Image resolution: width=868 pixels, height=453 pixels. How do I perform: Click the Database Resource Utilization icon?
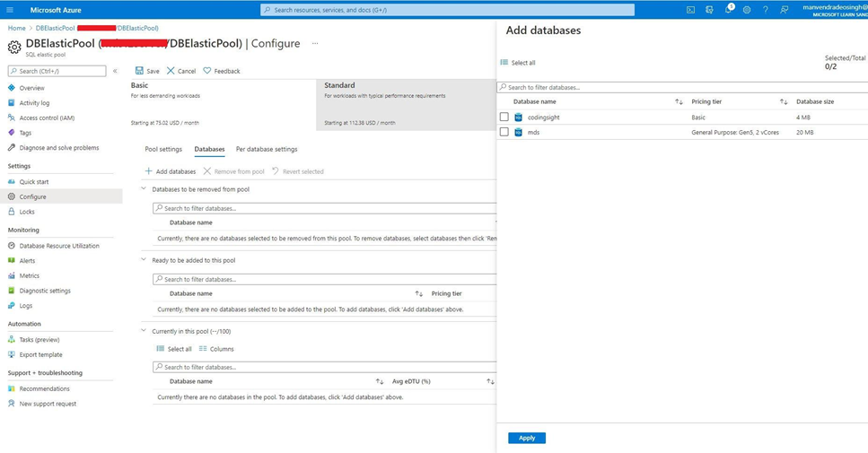pyautogui.click(x=12, y=245)
